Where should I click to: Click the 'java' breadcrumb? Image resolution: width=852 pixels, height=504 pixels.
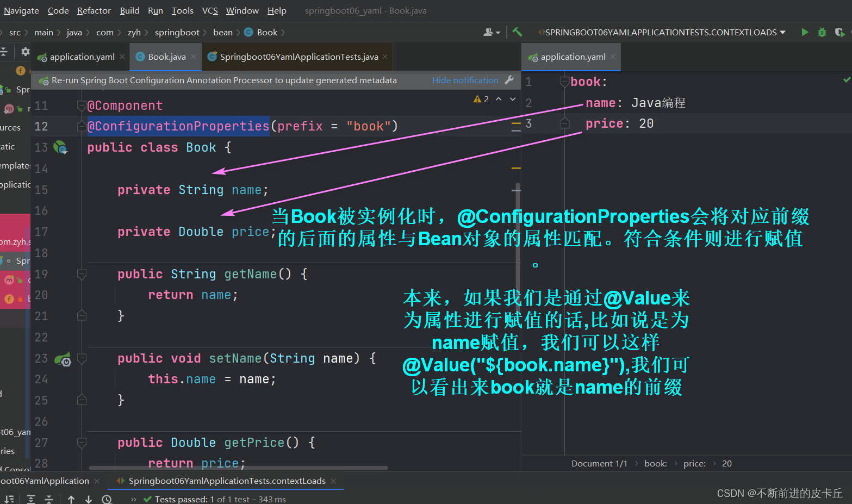74,33
